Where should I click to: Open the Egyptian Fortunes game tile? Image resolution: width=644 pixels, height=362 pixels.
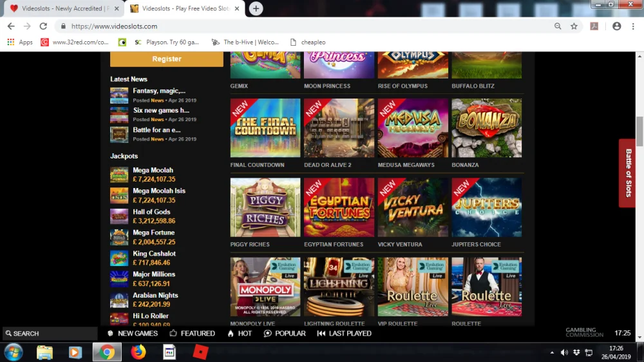339,207
